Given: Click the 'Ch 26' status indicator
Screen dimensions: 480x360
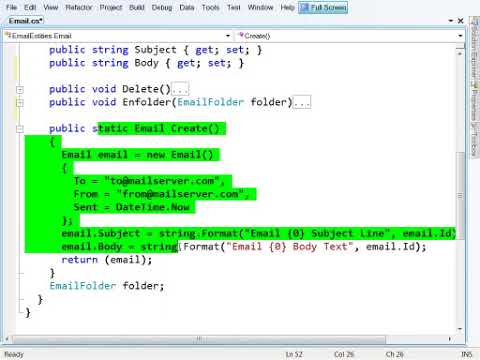Looking at the screenshot, I should [394, 354].
